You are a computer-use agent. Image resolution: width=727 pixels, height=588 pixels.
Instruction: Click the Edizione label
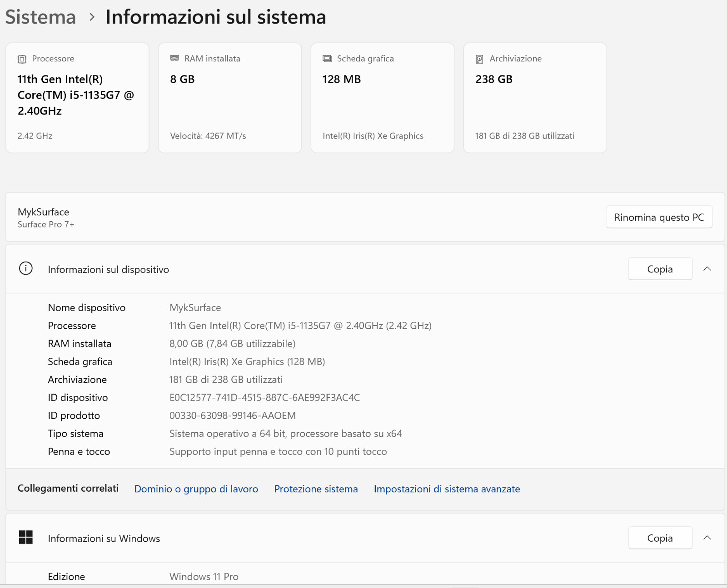pyautogui.click(x=66, y=576)
